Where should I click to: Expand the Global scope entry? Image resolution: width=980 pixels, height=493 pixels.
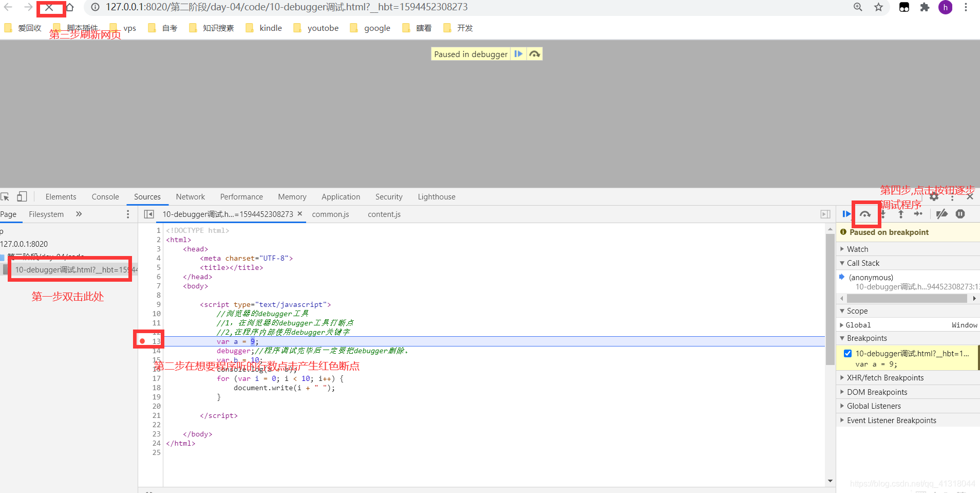point(908,325)
